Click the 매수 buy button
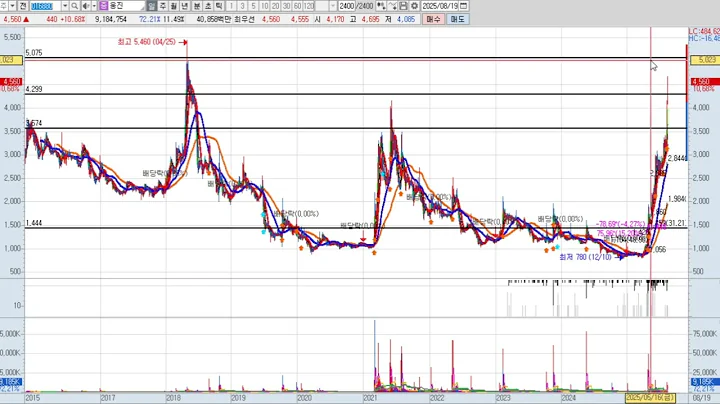The height and width of the screenshot is (404, 720). (433, 19)
